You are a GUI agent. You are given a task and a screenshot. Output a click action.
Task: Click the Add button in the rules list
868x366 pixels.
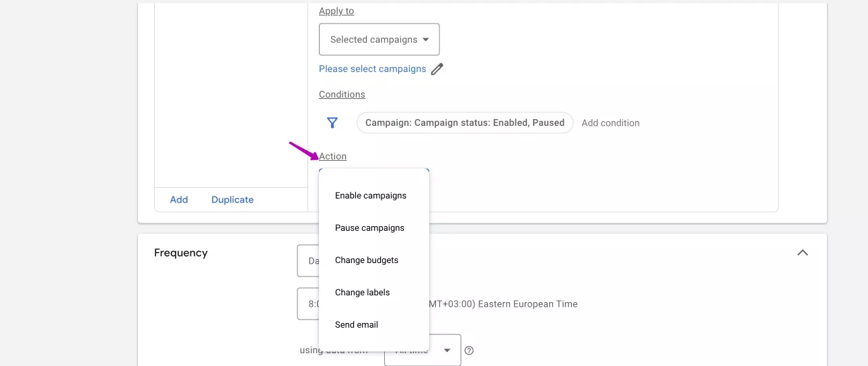179,200
